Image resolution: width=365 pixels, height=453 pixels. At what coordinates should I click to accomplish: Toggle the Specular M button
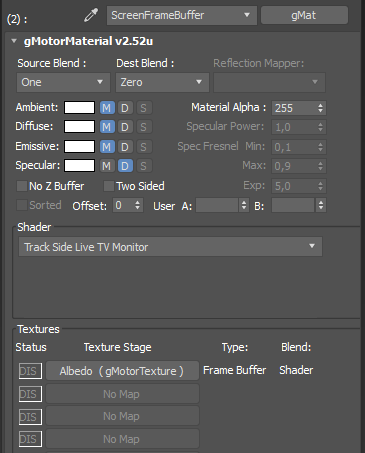point(107,166)
